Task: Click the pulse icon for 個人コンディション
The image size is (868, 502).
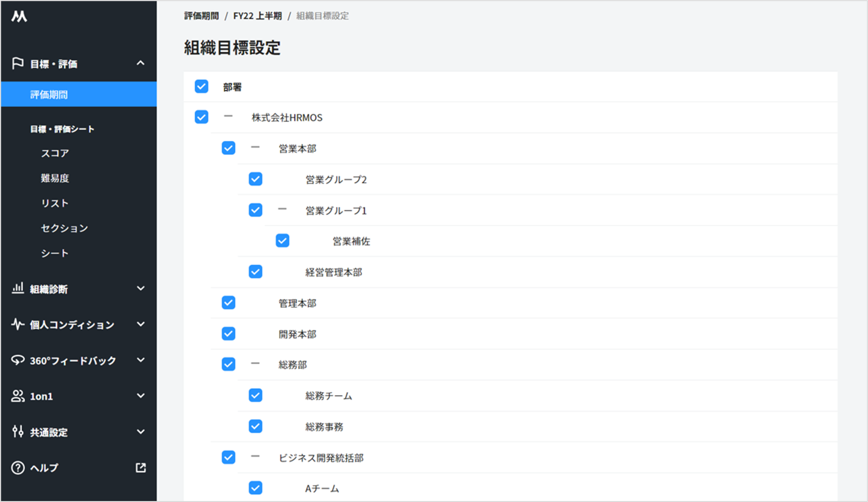Action: pos(18,325)
